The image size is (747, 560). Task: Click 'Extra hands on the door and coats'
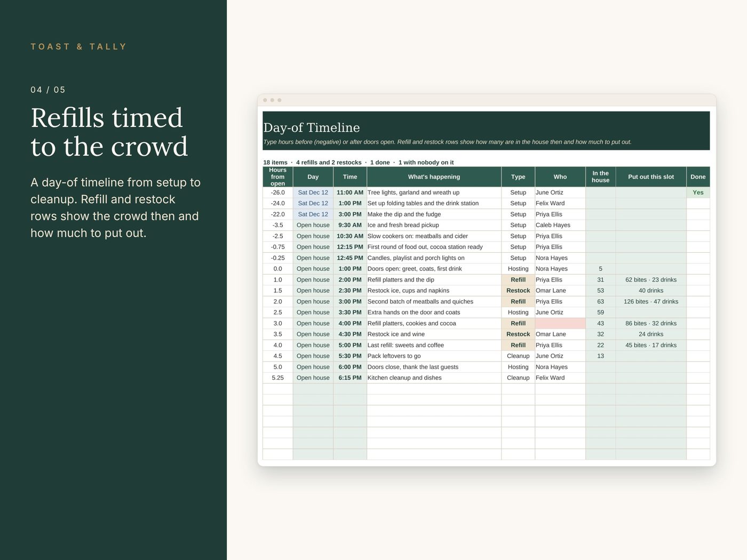pos(434,313)
